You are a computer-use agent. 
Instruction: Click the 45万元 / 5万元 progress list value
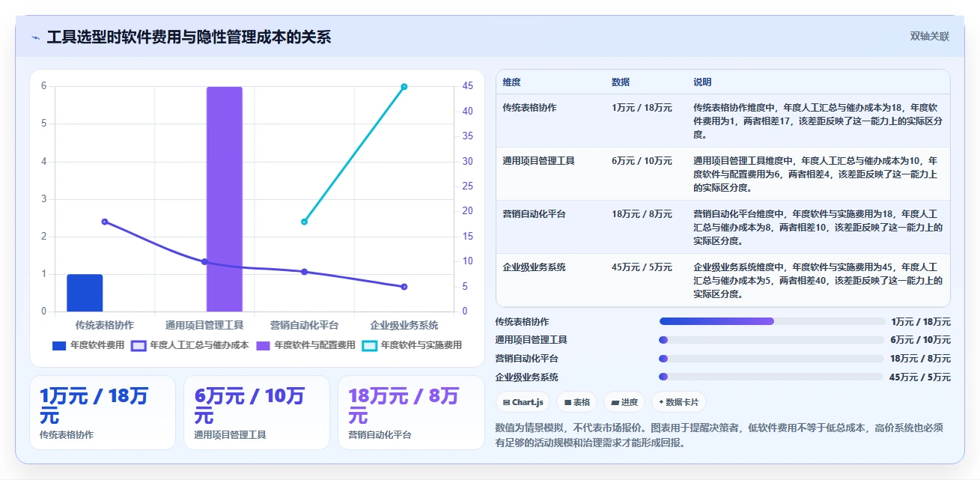[920, 377]
